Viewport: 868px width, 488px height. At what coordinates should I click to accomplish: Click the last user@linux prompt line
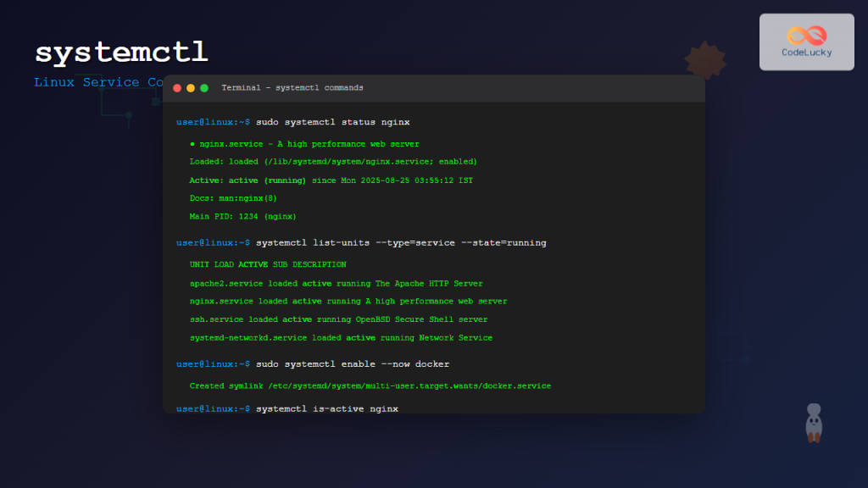212,408
